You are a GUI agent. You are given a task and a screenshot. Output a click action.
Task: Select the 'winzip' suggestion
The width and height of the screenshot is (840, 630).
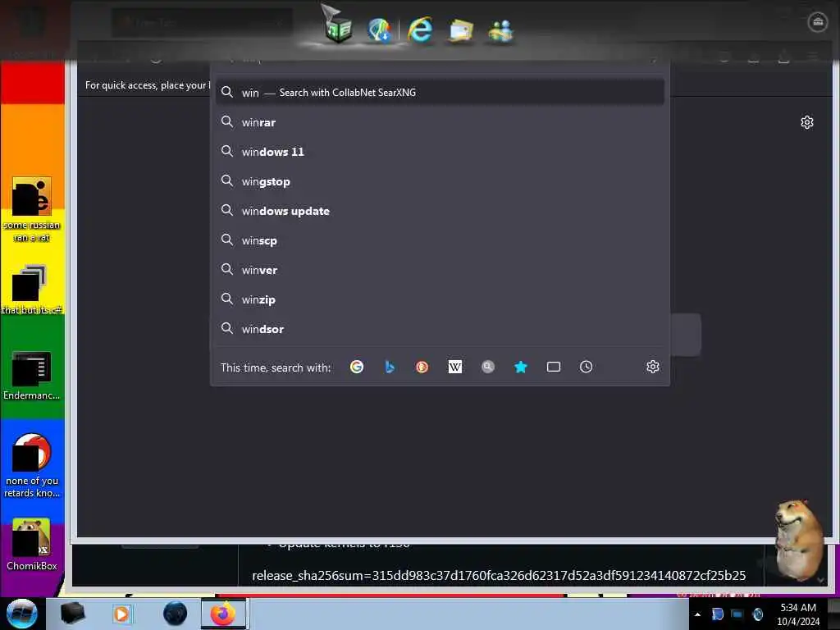[x=440, y=299]
